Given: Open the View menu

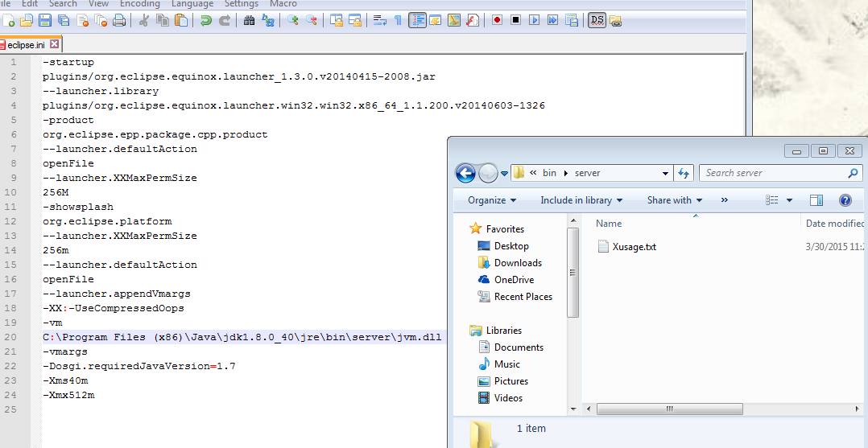Looking at the screenshot, I should coord(98,4).
